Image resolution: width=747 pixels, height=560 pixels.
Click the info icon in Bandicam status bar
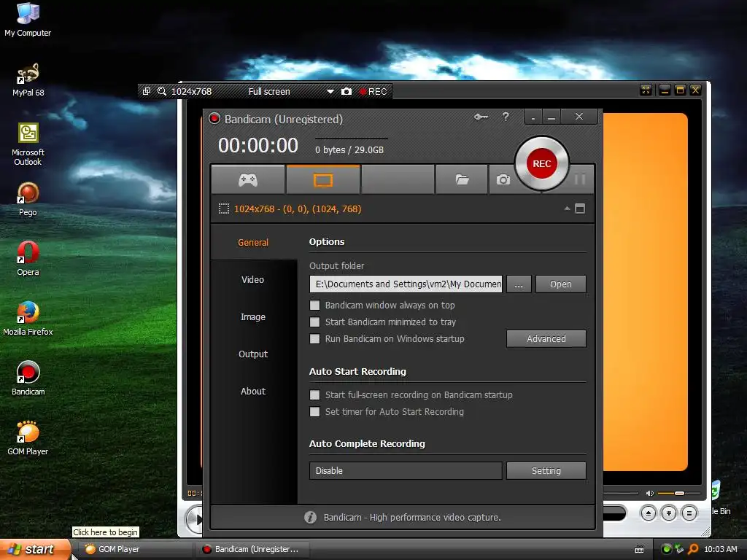point(310,517)
